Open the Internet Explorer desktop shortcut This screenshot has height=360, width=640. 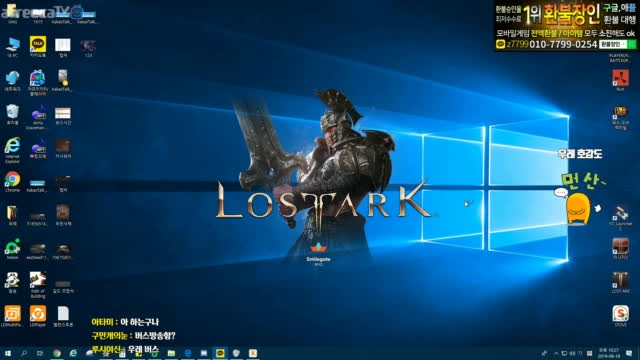click(x=12, y=150)
